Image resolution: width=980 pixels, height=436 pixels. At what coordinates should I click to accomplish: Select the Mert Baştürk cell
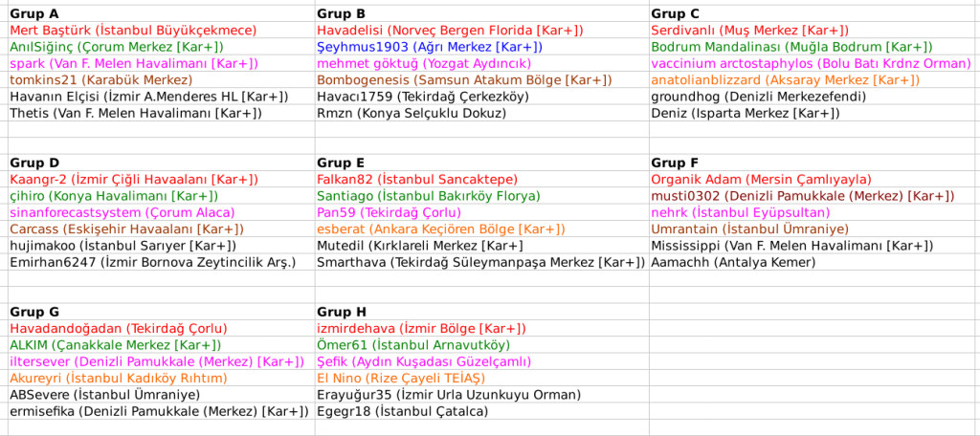(133, 31)
